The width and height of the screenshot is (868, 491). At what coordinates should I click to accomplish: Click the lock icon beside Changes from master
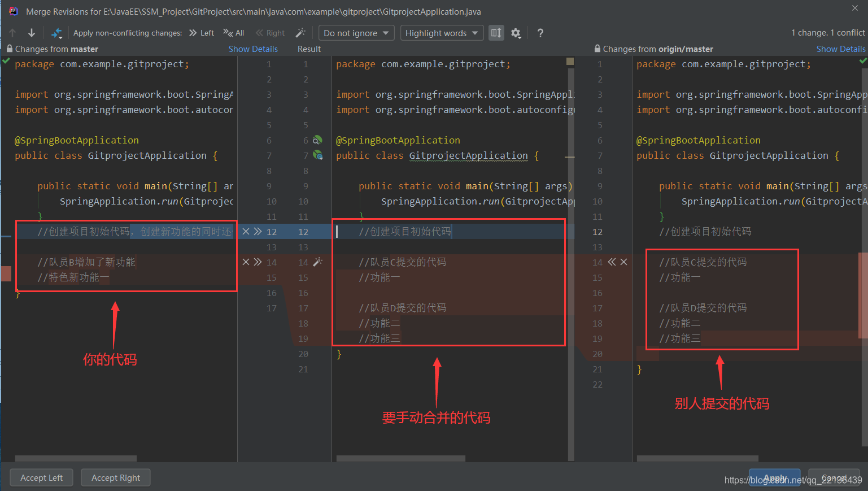[9, 49]
